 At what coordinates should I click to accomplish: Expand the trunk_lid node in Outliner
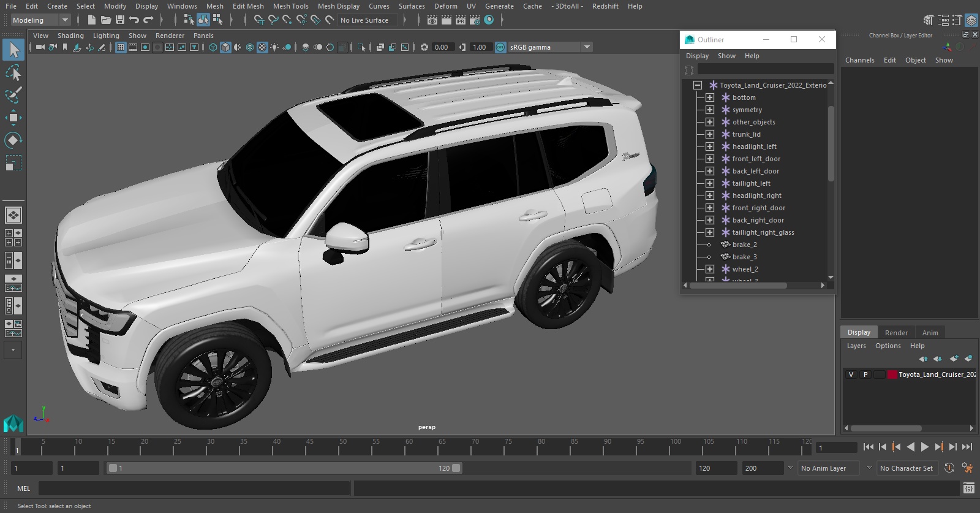pyautogui.click(x=710, y=134)
